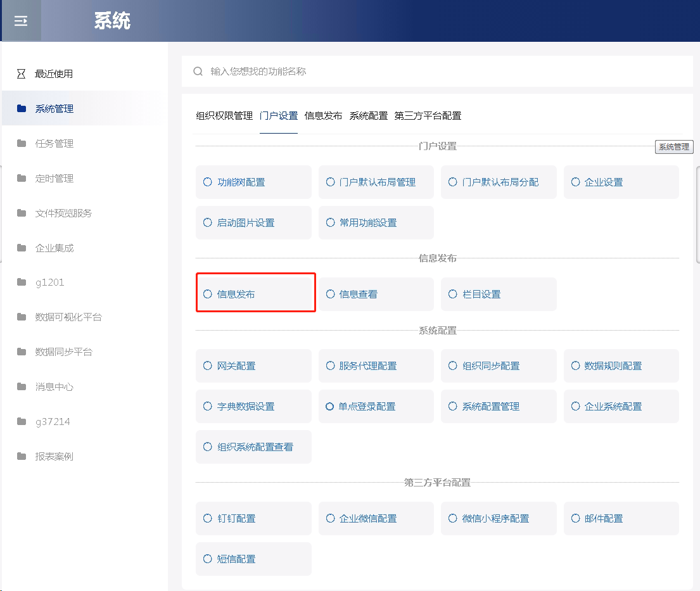Open the 单点登录配置 card
Viewport: 700px width, 591px height.
click(376, 407)
